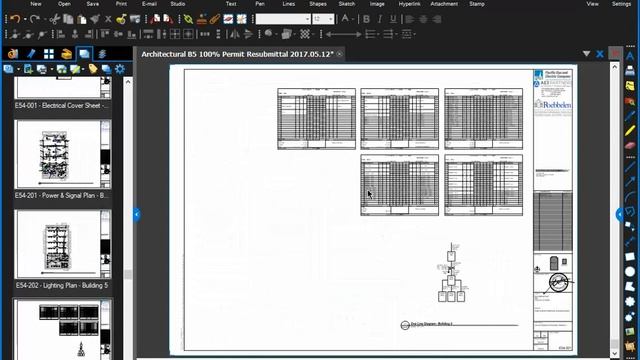Click the yellow tag label icon
Viewport: 640px width, 360px height.
click(x=93, y=69)
